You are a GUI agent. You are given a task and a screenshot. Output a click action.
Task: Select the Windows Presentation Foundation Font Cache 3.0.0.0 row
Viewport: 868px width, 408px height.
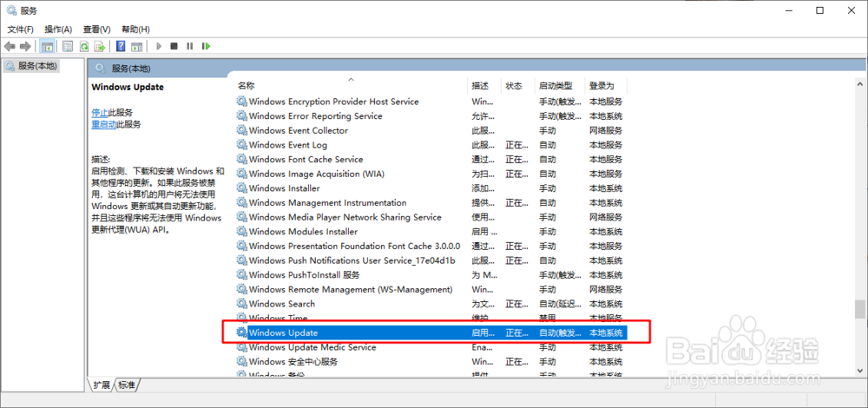click(x=431, y=246)
